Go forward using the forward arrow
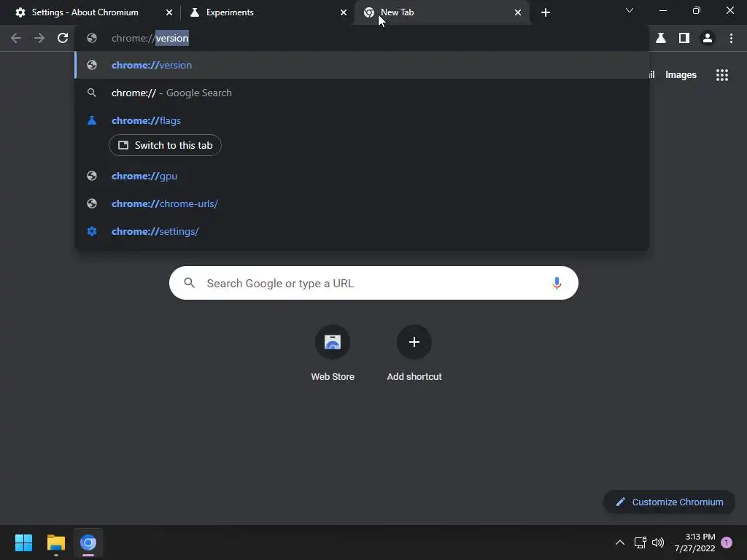 click(39, 38)
